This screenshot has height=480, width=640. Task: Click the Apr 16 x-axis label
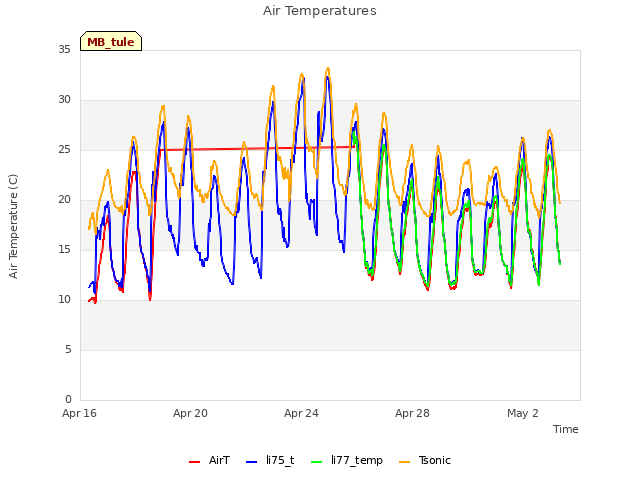coord(79,413)
